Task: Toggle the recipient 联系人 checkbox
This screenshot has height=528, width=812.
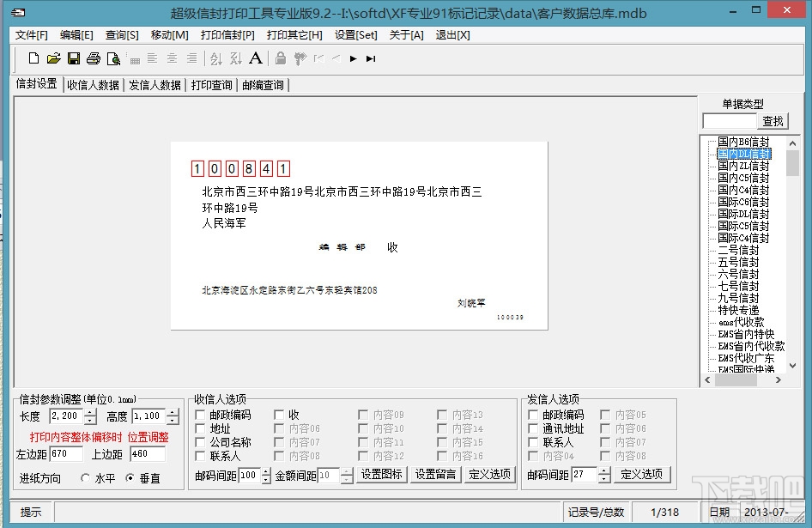Action: (x=200, y=456)
